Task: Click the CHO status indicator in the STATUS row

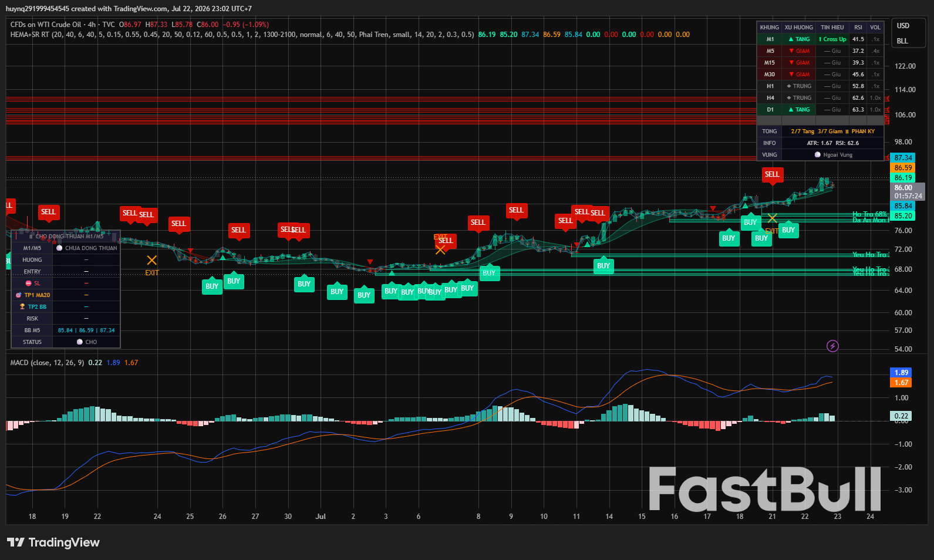Action: [x=86, y=342]
